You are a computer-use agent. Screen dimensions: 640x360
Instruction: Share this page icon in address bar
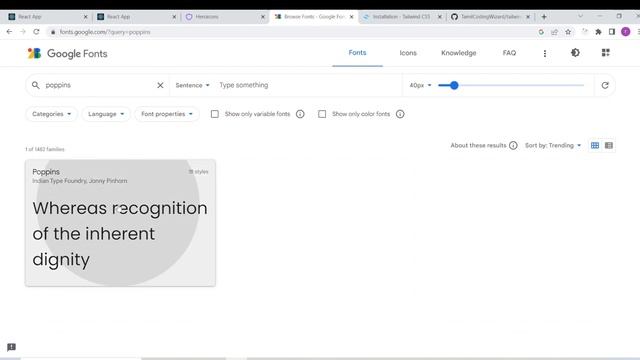pos(554,32)
